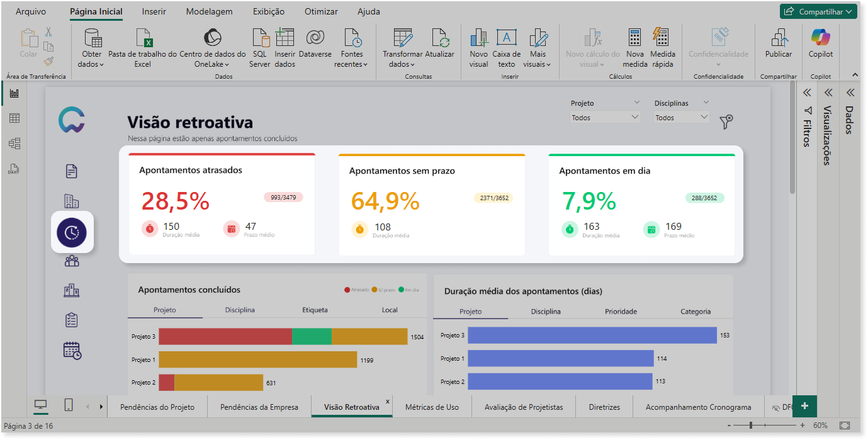
Task: Clear filters using the funnel eraser icon
Action: [x=726, y=121]
